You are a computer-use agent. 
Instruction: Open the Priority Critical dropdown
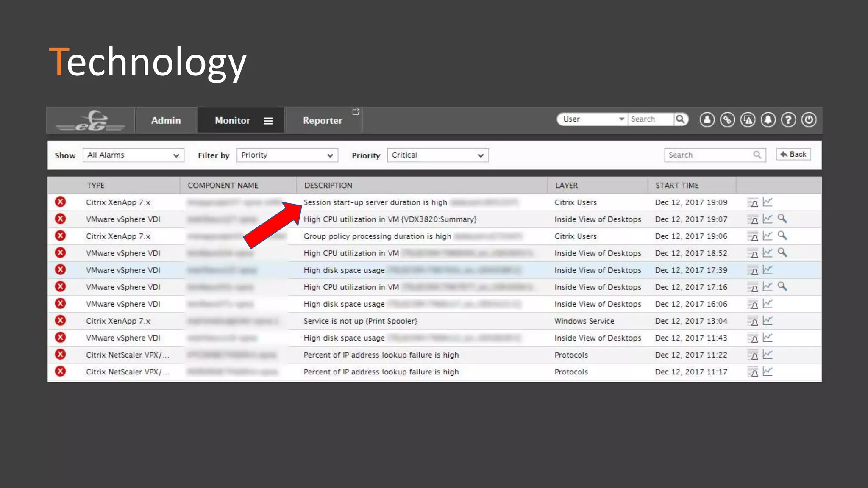[x=437, y=155]
